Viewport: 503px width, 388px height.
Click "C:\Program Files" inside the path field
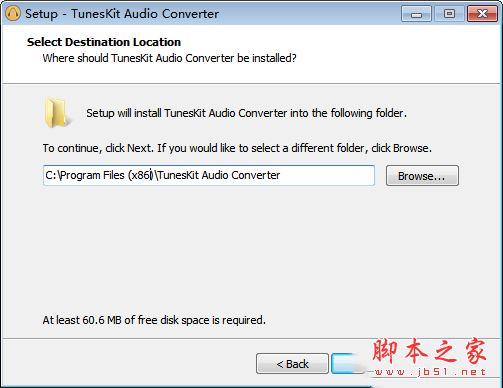85,175
